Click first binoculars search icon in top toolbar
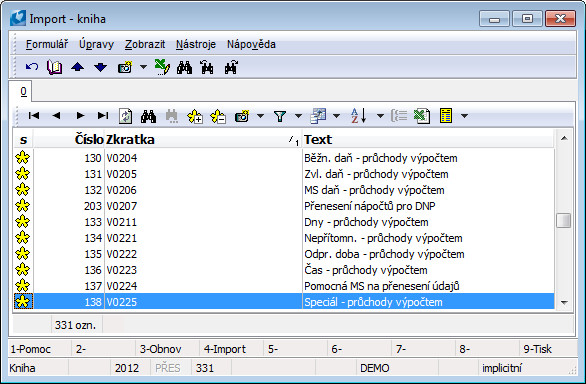The height and width of the screenshot is (384, 586). pyautogui.click(x=185, y=67)
